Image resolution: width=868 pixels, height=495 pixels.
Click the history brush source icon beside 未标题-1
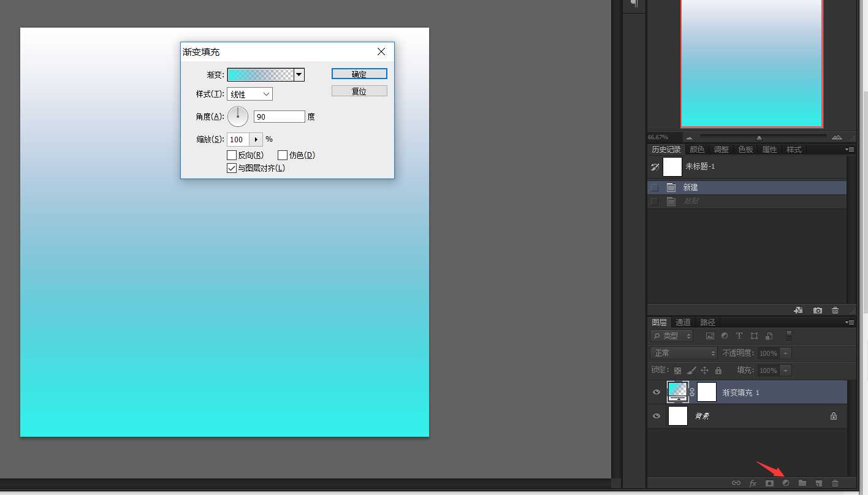click(x=655, y=166)
